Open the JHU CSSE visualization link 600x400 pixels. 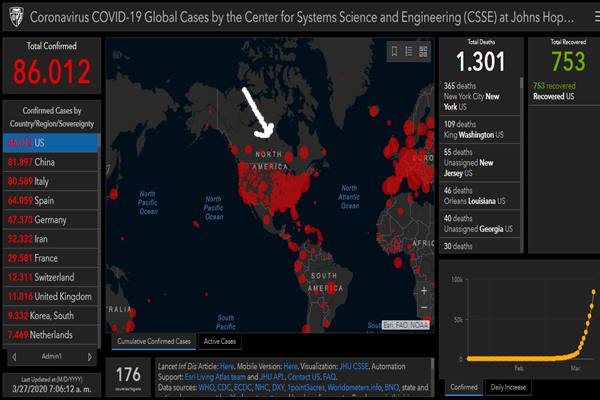[x=354, y=366]
